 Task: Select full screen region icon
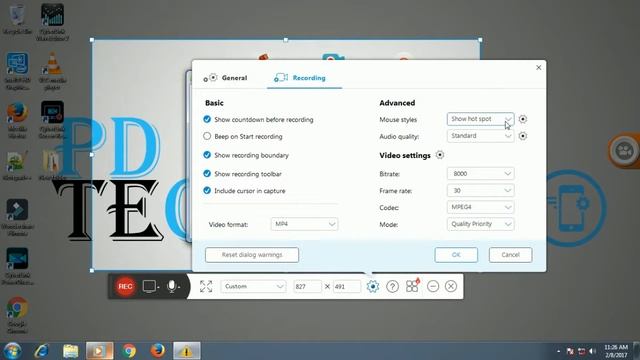coord(206,287)
